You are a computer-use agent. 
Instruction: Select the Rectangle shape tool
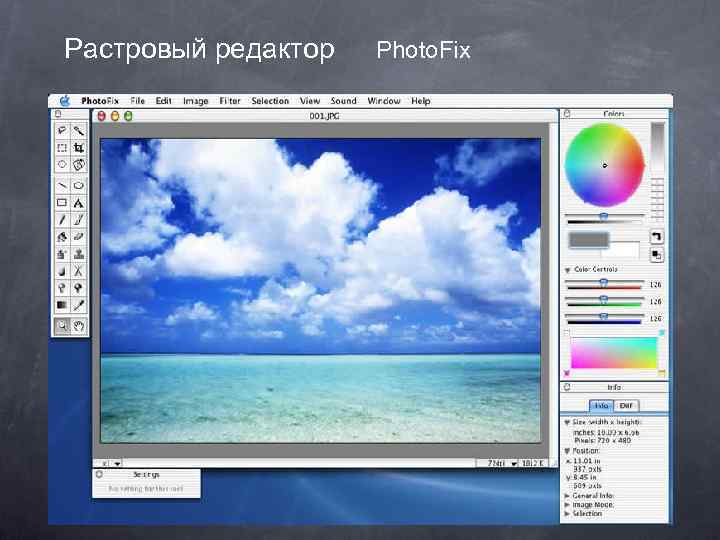(62, 202)
